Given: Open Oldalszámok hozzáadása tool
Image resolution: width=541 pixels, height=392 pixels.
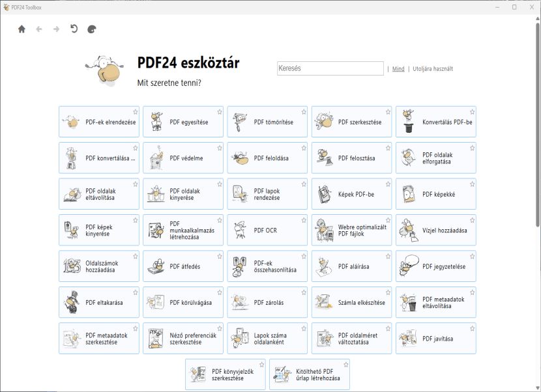Looking at the screenshot, I should (x=99, y=266).
